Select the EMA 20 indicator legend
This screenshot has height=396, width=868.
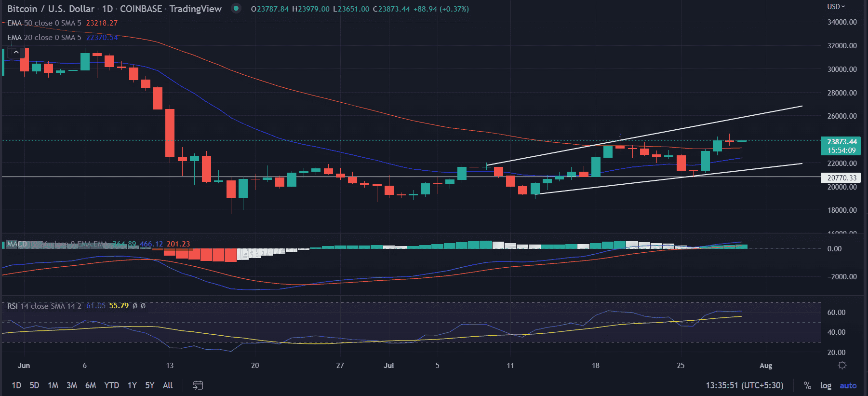coord(44,38)
